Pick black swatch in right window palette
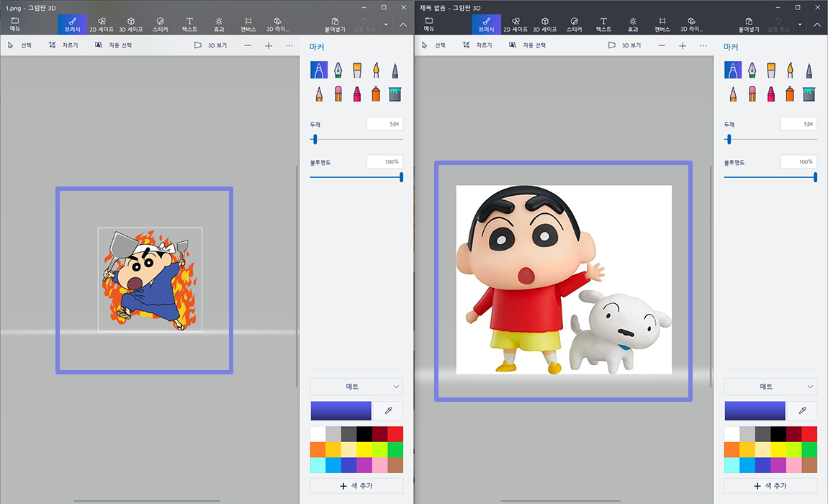This screenshot has width=828, height=504. pos(778,434)
